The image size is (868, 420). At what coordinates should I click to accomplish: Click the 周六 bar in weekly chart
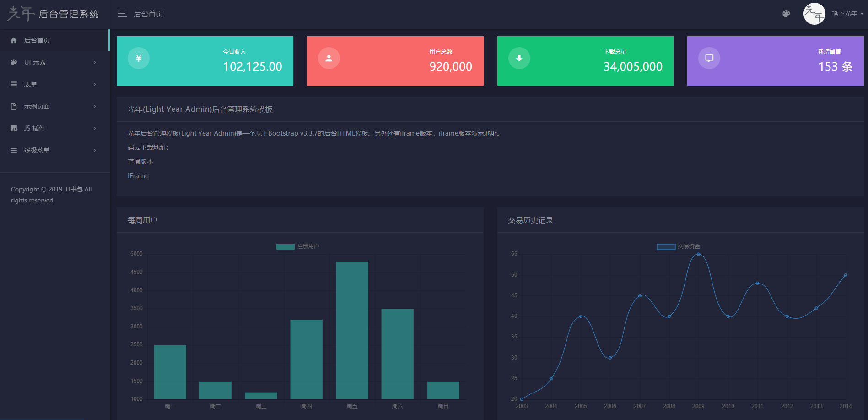397,354
